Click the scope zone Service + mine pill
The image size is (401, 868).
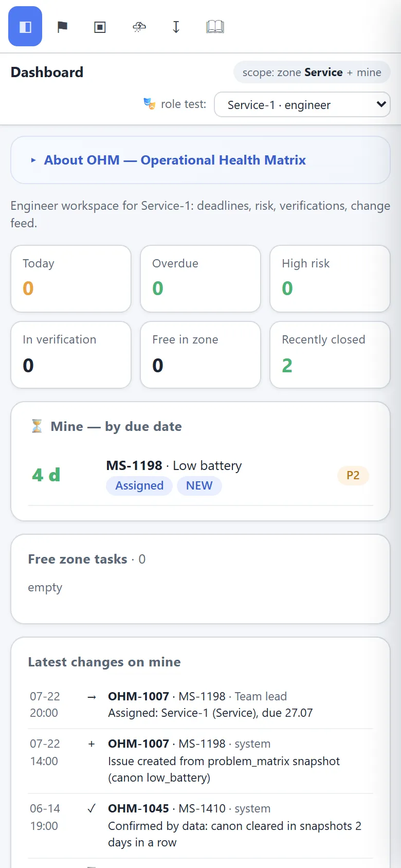[x=312, y=73]
